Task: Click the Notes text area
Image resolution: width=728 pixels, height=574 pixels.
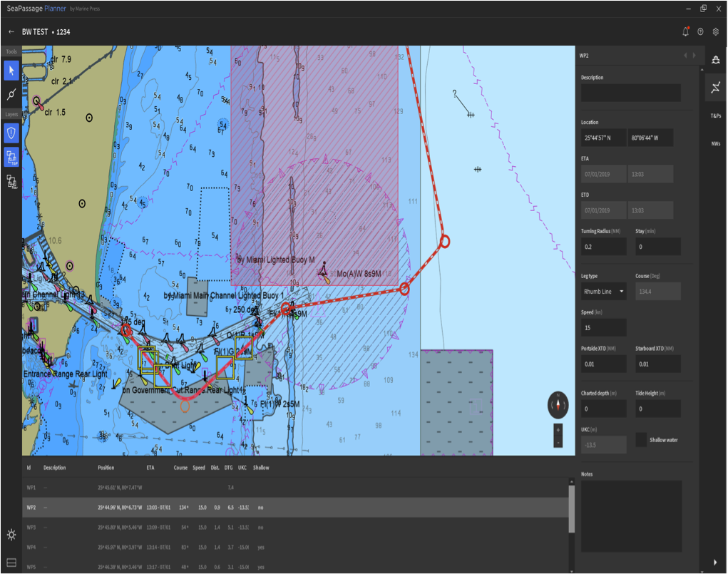Action: (632, 516)
